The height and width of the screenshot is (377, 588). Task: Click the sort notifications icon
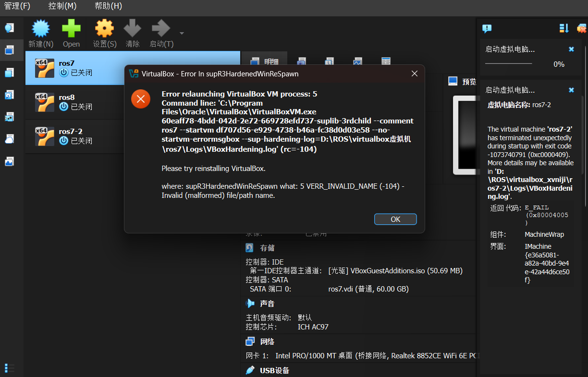564,28
